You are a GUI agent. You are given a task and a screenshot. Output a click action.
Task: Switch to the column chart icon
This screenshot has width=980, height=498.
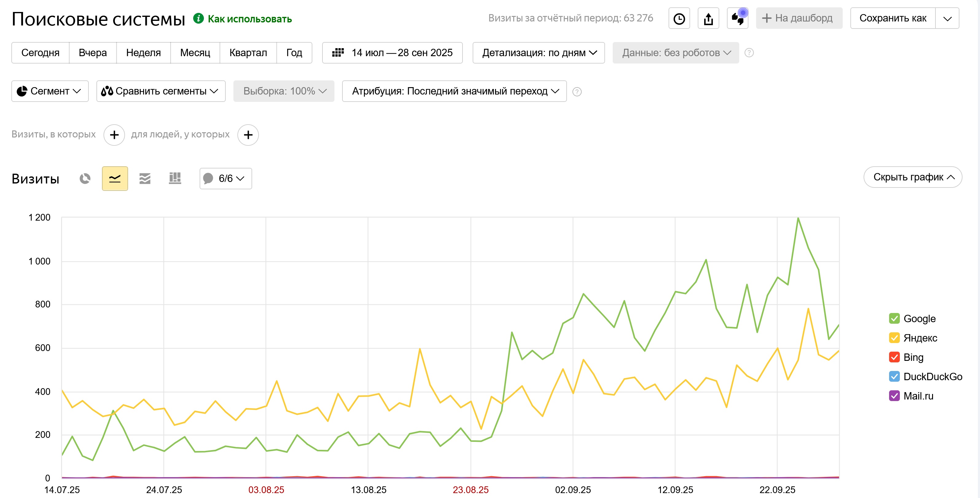(175, 178)
